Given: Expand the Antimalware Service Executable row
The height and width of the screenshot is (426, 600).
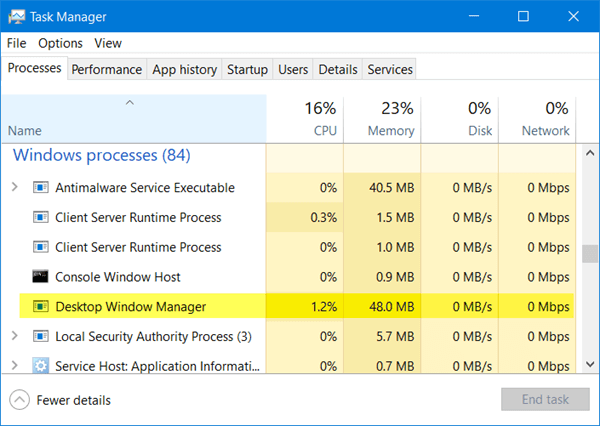Looking at the screenshot, I should [x=14, y=188].
